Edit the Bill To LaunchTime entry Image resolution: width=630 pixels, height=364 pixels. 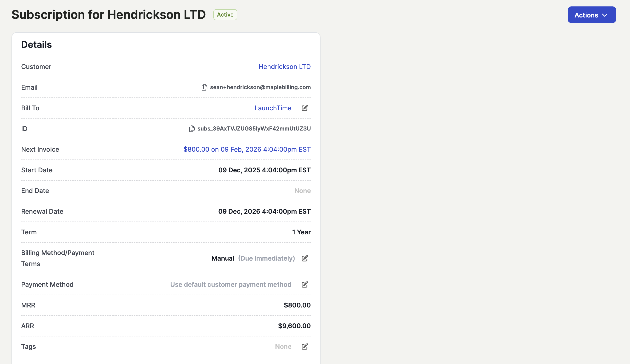pos(304,108)
